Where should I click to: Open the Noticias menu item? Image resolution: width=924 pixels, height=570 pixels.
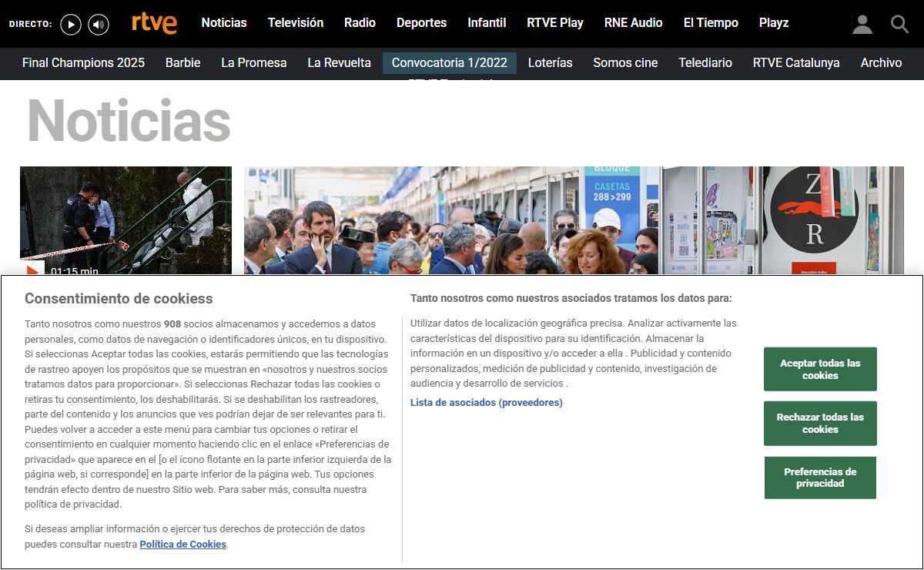(224, 22)
